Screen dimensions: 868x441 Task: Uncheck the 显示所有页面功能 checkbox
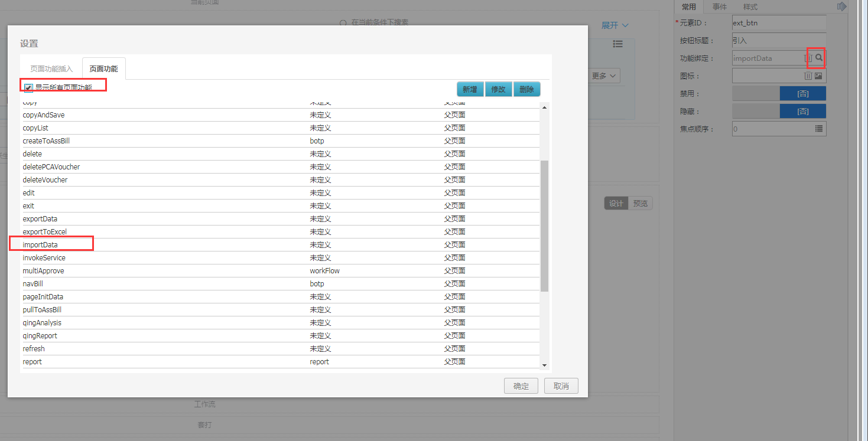[x=28, y=87]
